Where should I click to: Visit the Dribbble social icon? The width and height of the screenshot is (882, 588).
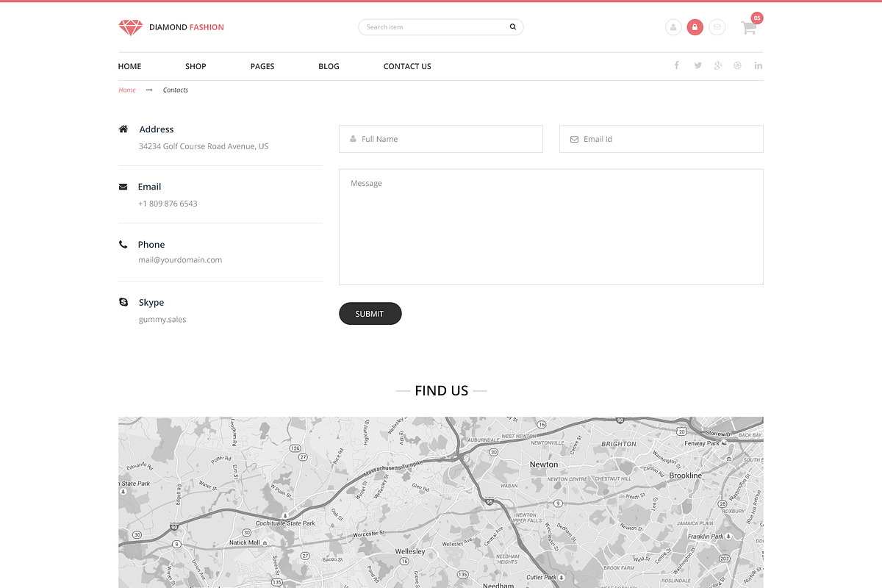[737, 65]
